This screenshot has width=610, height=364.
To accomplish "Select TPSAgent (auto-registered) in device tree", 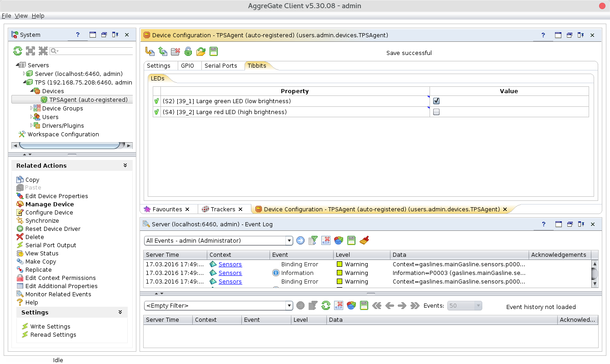I will click(x=88, y=100).
